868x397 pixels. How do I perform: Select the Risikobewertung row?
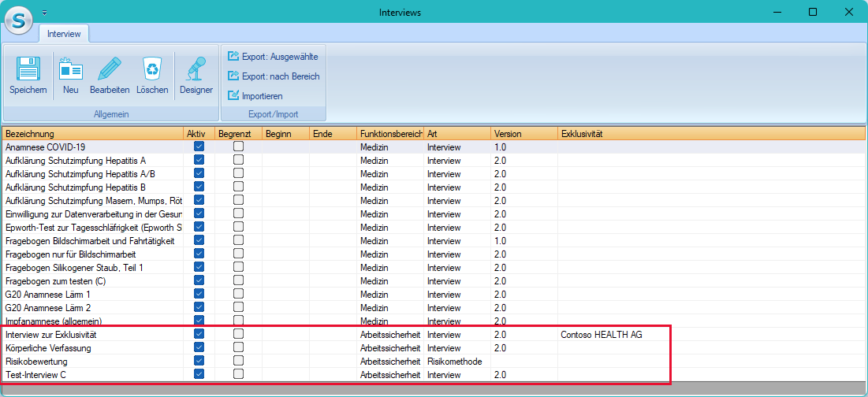point(434,361)
